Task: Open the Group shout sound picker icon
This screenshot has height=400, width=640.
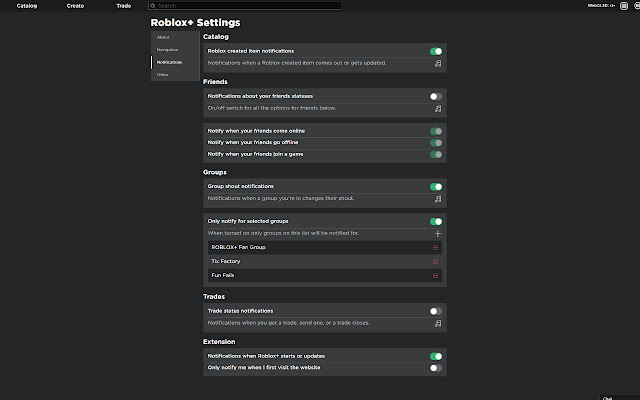Action: click(437, 199)
